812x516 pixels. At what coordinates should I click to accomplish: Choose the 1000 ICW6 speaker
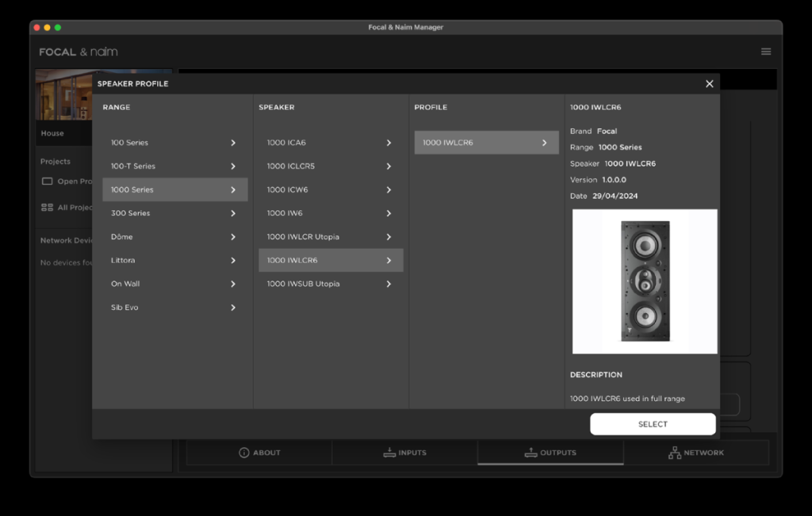point(331,189)
